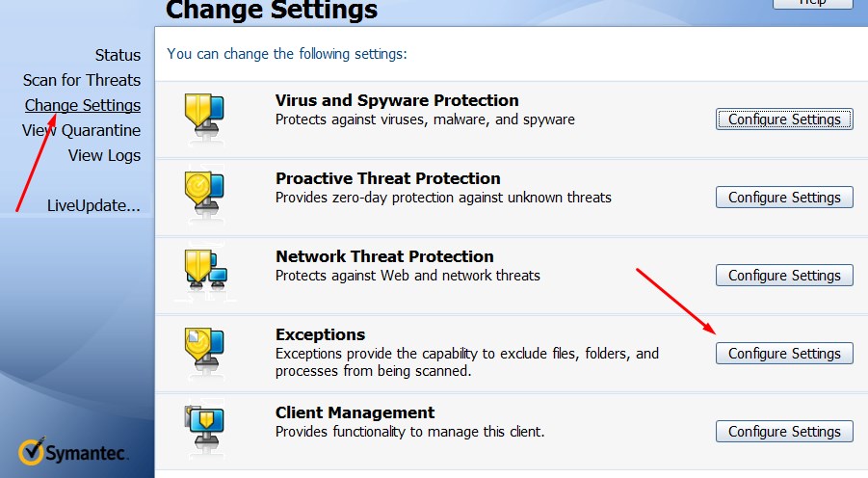
Task: Open Status in the sidebar
Action: pos(118,55)
